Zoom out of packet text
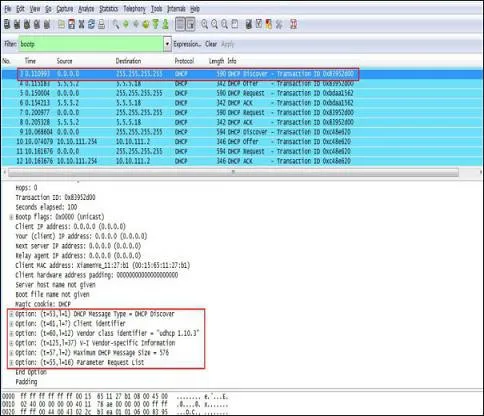484x416 pixels. coord(214,24)
